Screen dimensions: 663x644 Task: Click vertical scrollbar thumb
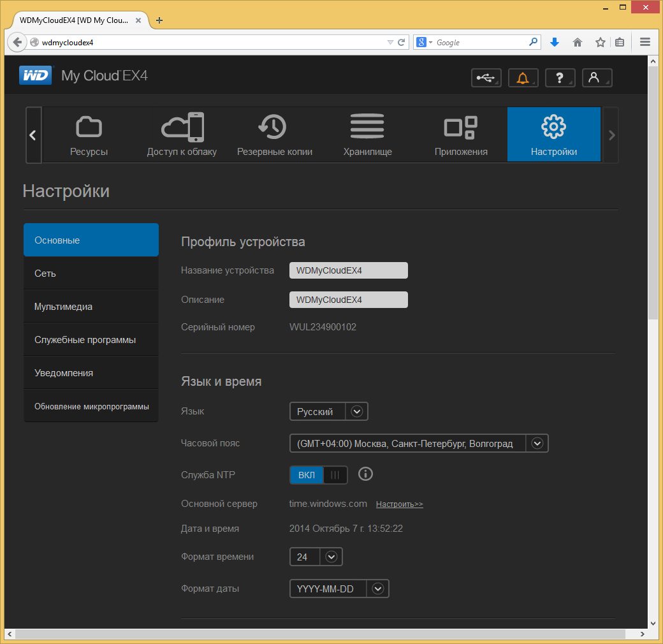tap(653, 193)
